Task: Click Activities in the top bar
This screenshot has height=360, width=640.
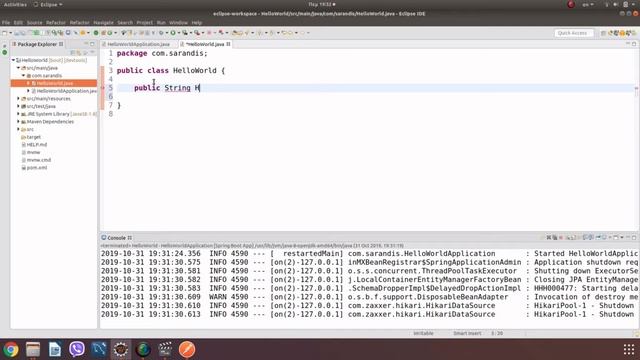Action: coord(15,4)
